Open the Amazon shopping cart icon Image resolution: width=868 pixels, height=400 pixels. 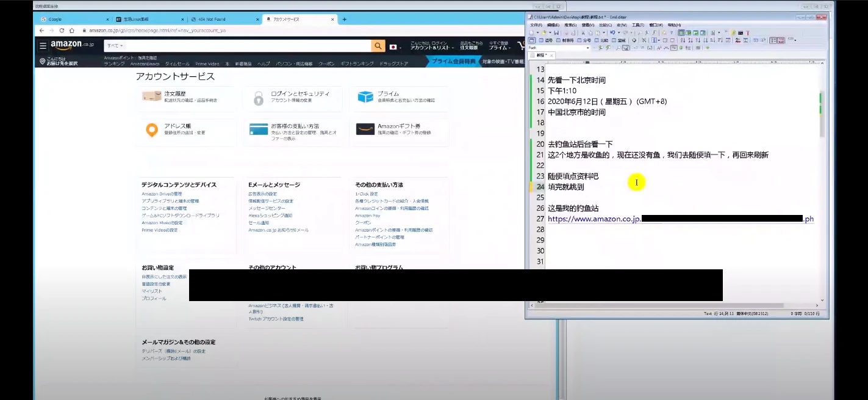pos(520,46)
